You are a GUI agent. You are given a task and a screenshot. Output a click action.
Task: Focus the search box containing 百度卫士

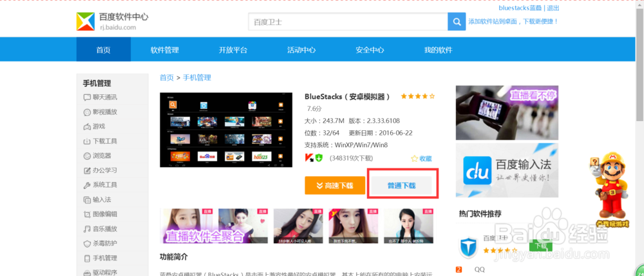tap(348, 22)
